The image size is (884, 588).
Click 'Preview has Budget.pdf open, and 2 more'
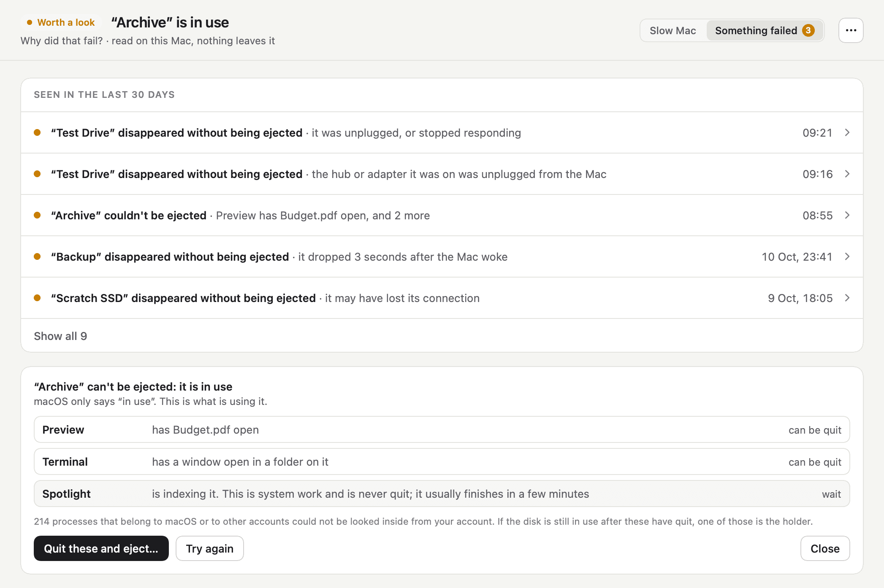[x=323, y=216]
